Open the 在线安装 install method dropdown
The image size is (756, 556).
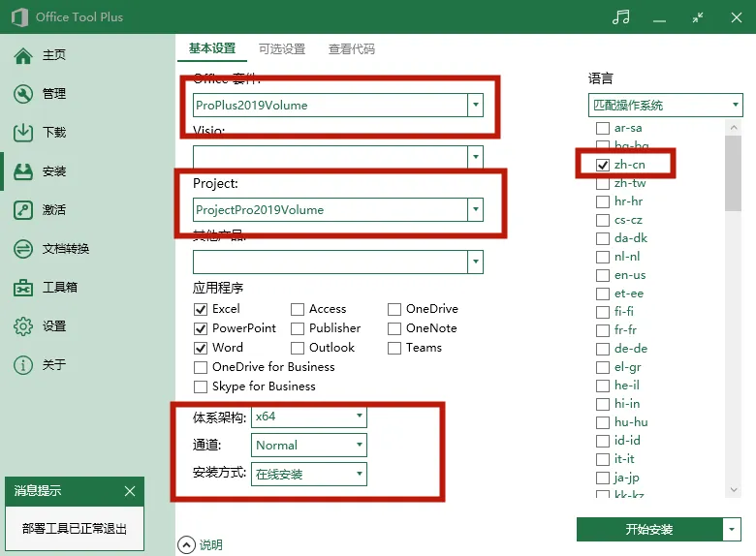click(308, 474)
